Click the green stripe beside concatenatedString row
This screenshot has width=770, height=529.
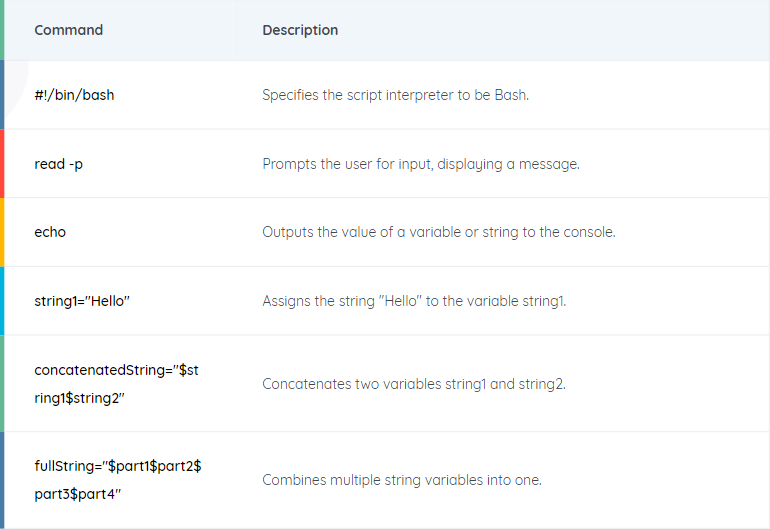click(2, 384)
